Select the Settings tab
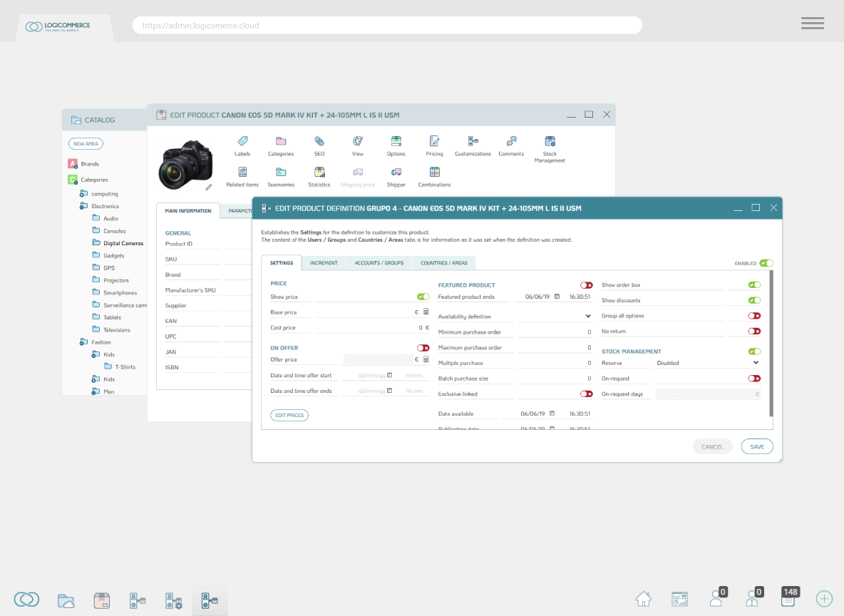The image size is (844, 616). pyautogui.click(x=282, y=263)
